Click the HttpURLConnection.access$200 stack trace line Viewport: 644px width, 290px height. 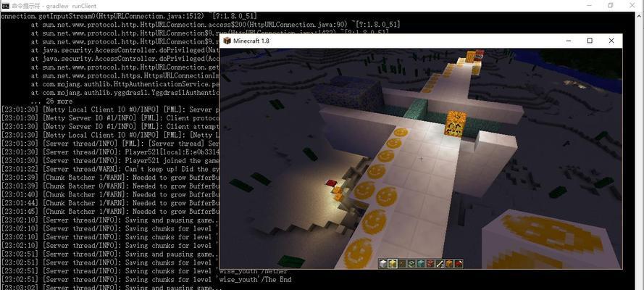pyautogui.click(x=215, y=25)
